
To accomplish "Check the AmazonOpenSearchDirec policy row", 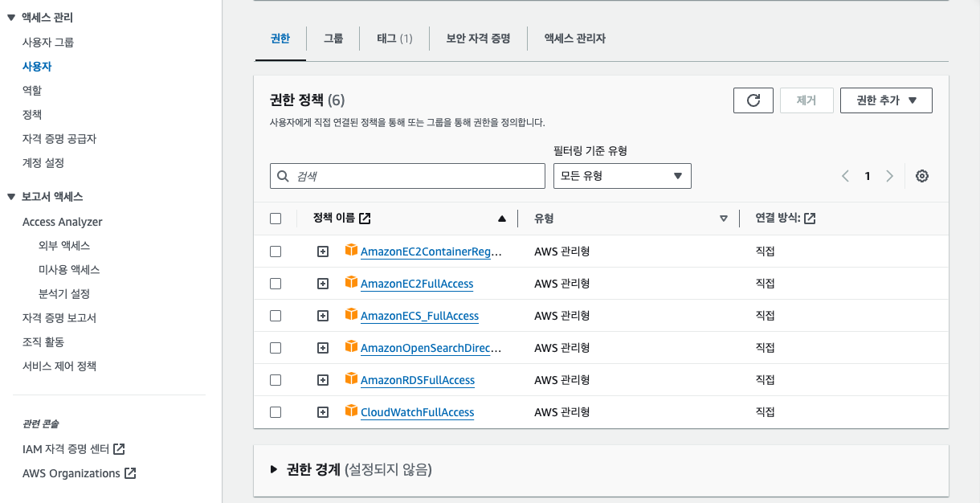I will [x=276, y=348].
